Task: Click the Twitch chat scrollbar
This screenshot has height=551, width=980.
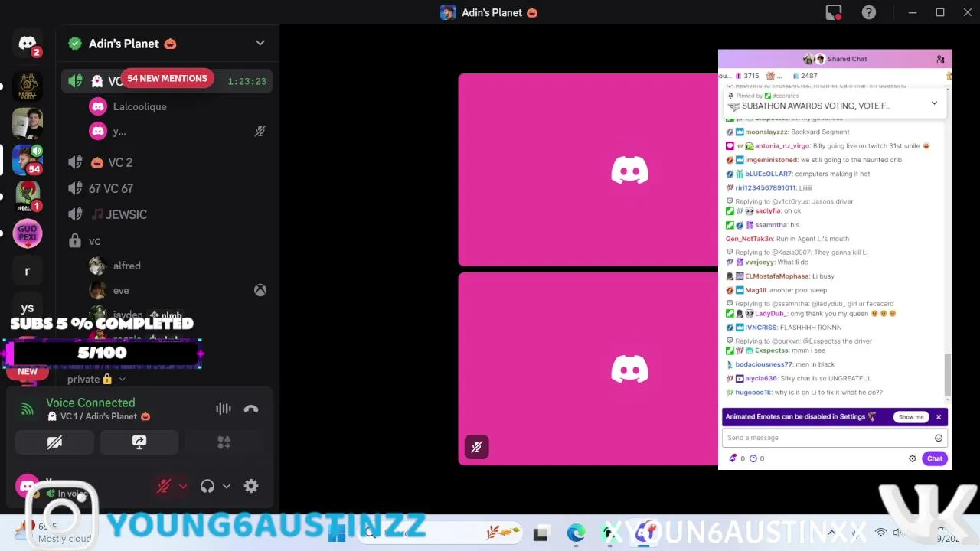Action: [x=948, y=374]
